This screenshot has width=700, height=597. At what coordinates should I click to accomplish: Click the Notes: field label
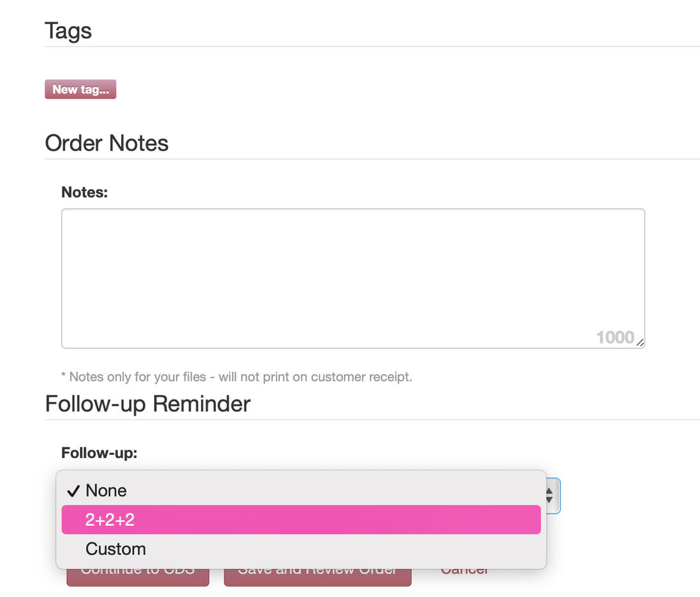tap(85, 192)
